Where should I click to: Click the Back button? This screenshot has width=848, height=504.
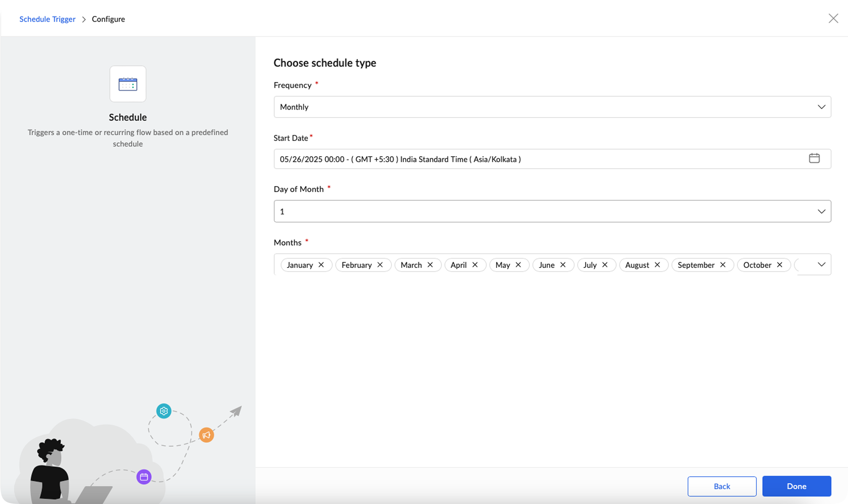(x=722, y=486)
